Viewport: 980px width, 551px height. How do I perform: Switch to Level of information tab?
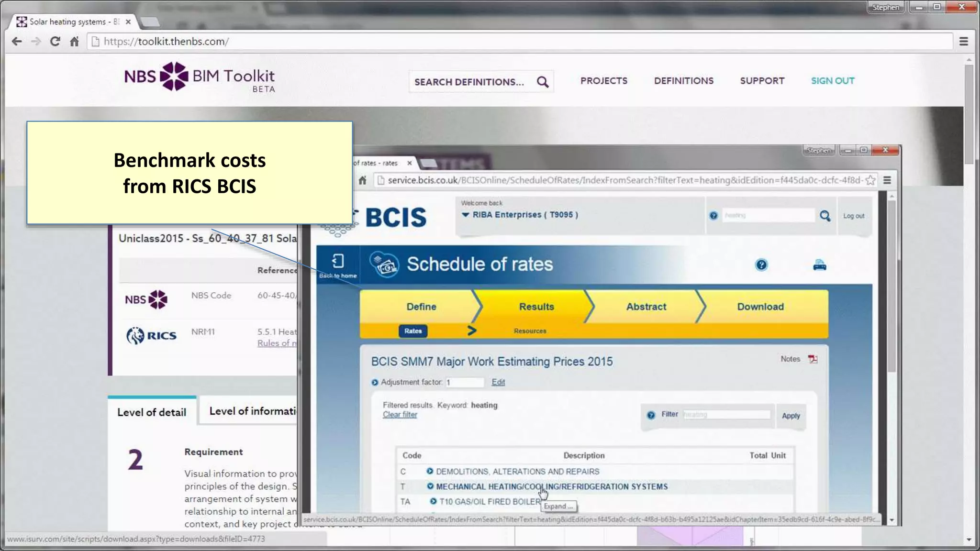pyautogui.click(x=252, y=411)
